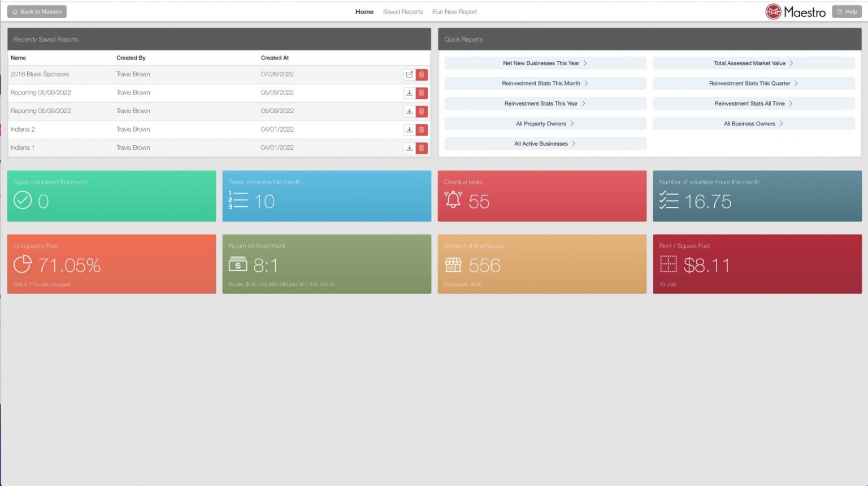Expand the All Property Owners quick report
This screenshot has width=868, height=486.
point(544,123)
